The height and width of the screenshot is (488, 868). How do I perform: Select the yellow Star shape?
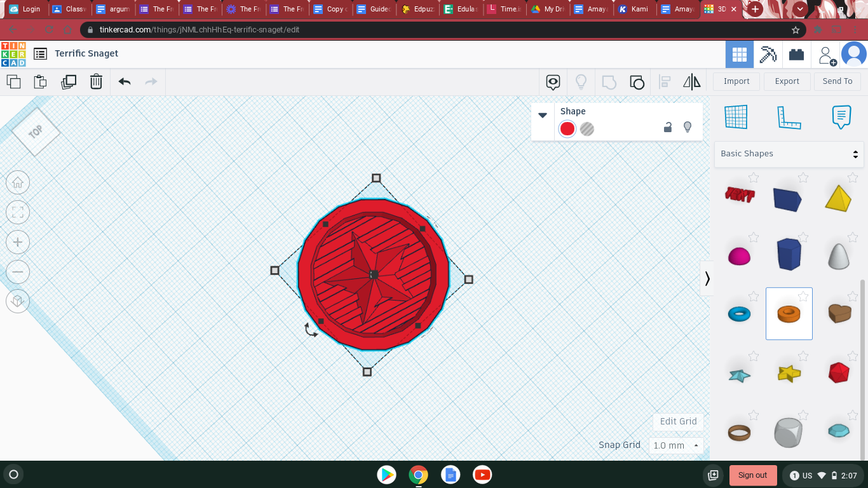(789, 373)
